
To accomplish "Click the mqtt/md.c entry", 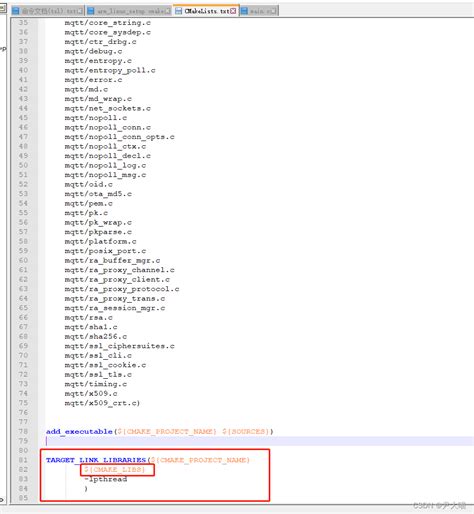I will coord(86,89).
